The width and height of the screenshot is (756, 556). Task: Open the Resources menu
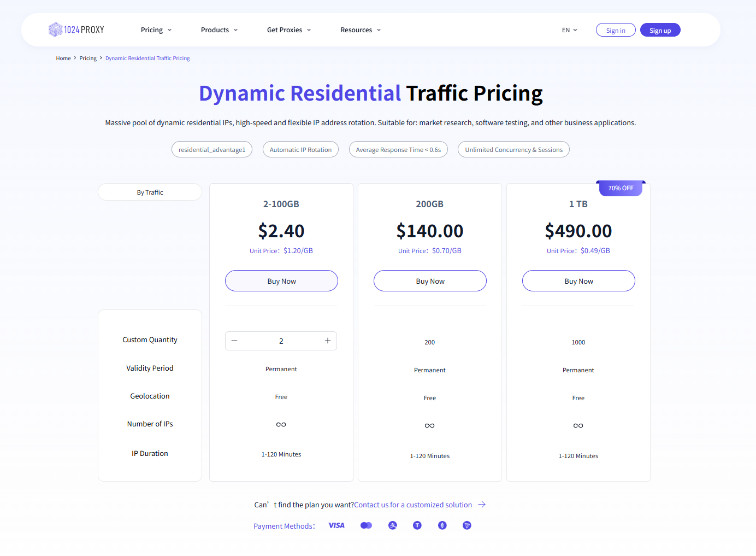(x=361, y=30)
